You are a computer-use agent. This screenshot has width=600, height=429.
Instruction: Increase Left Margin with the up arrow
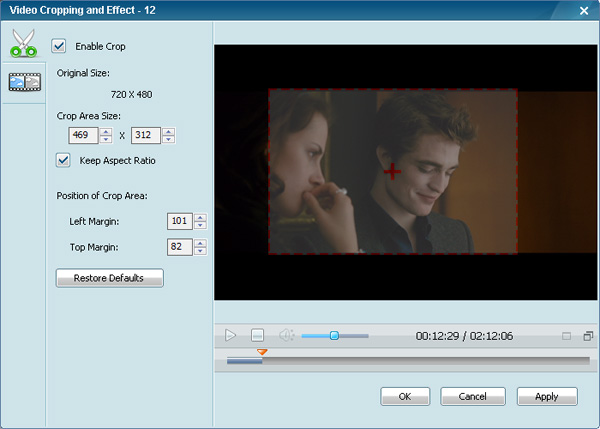200,218
